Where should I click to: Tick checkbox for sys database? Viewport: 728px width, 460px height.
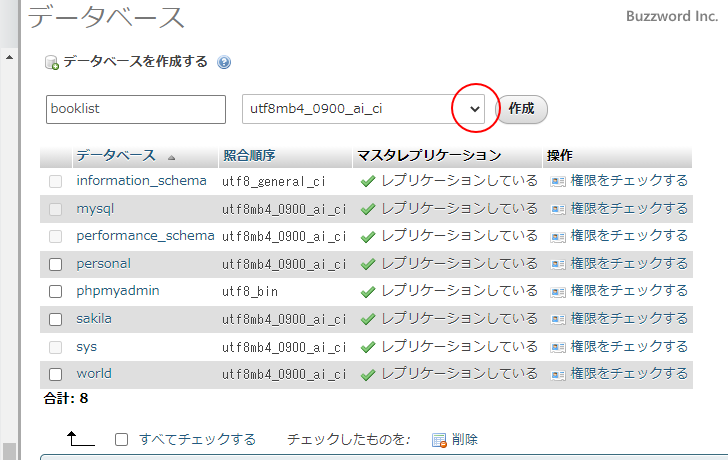tap(55, 347)
